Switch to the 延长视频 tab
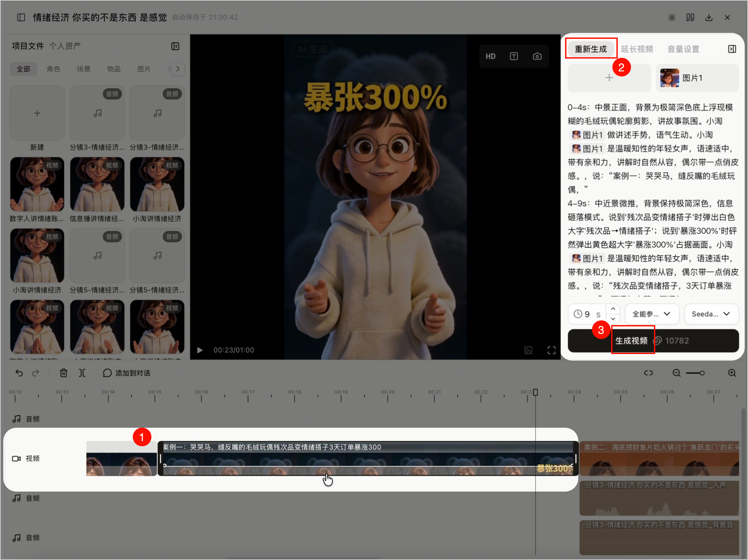Screen dimensions: 748x560 (637, 49)
